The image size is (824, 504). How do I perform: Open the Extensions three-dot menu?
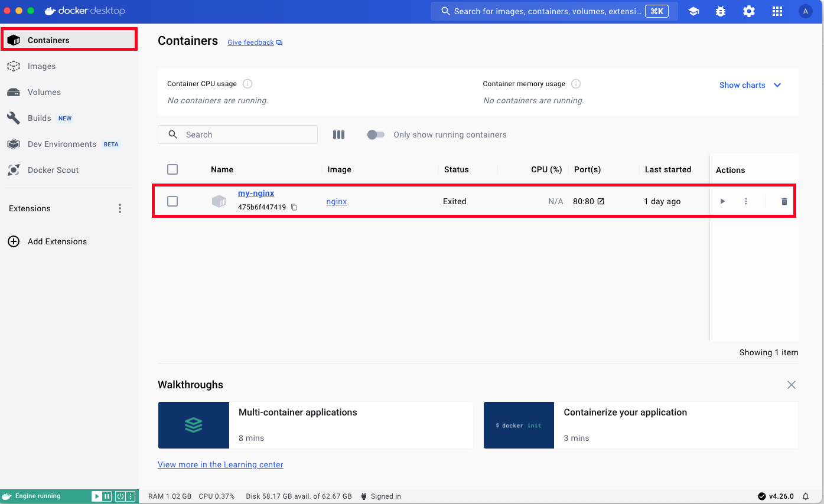[x=120, y=208]
